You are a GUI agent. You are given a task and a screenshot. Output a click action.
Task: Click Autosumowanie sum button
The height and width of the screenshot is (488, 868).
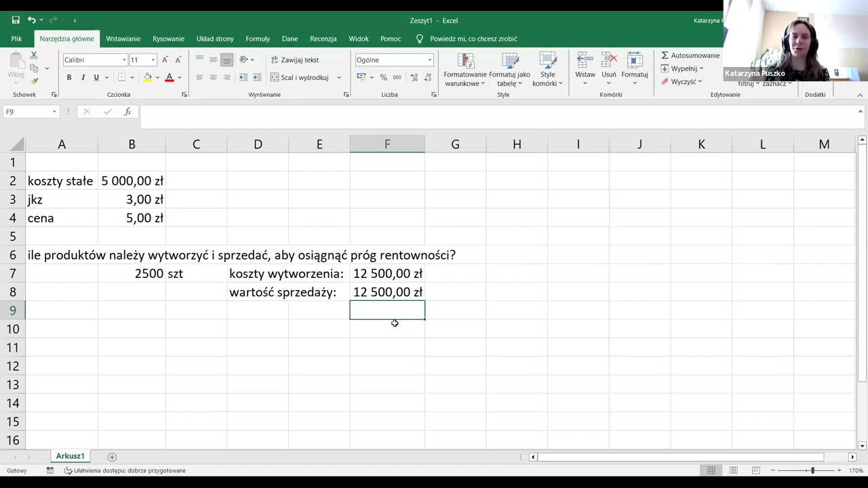point(690,56)
